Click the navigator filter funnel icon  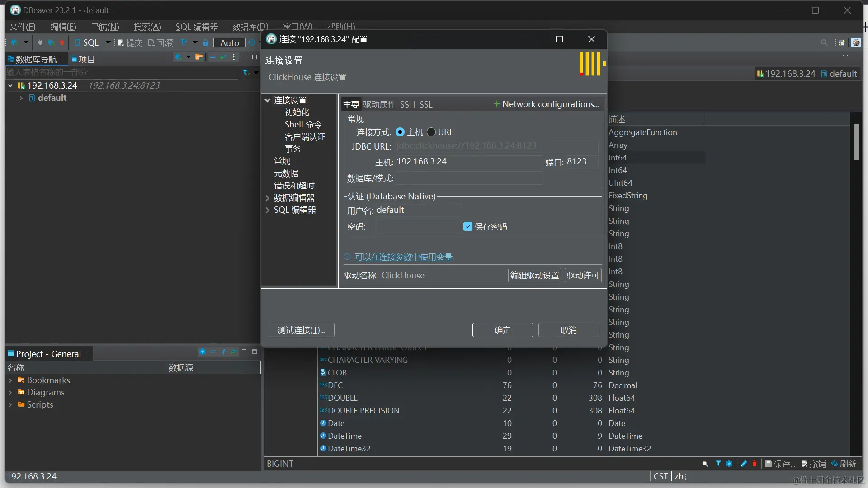(245, 72)
